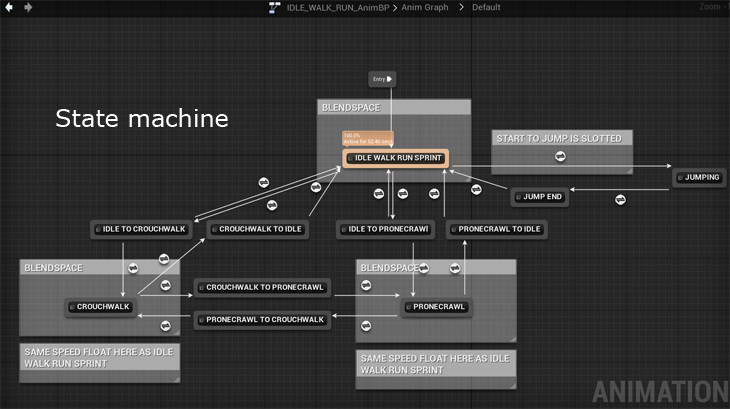The height and width of the screenshot is (409, 730).
Task: Click transition icon from PRONECRAWL TO CROUCHWALK into CROUCHWALK
Action: pos(166,326)
